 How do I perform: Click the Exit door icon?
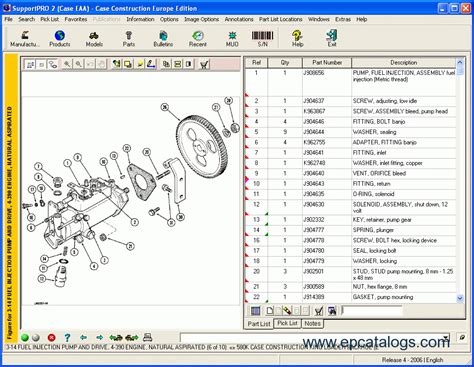pyautogui.click(x=332, y=39)
